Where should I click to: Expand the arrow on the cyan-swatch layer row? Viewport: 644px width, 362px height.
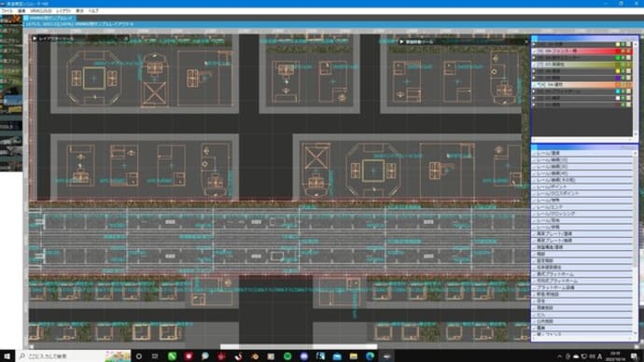tap(535, 91)
